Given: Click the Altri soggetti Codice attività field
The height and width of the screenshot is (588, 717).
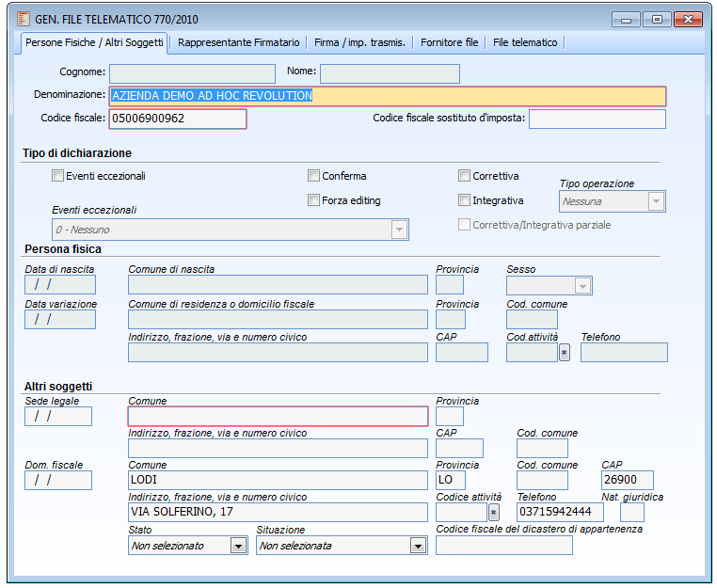Looking at the screenshot, I should (x=461, y=513).
